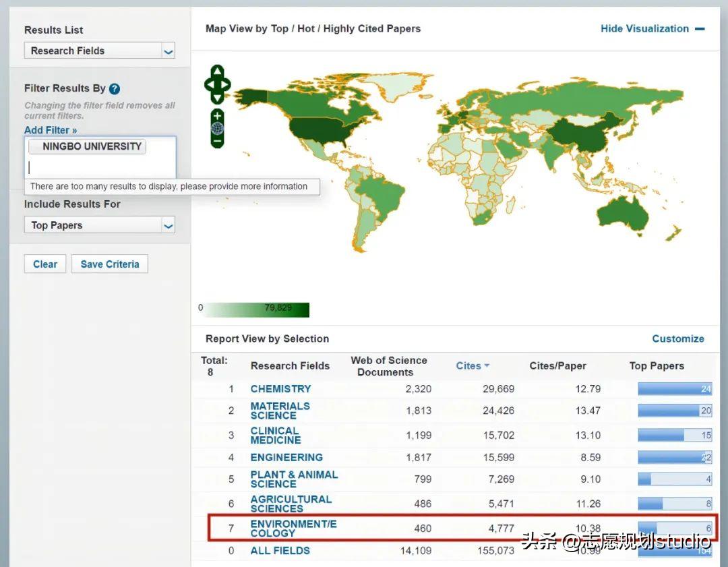Click the Save Criteria button
728x567 pixels.
click(x=109, y=264)
